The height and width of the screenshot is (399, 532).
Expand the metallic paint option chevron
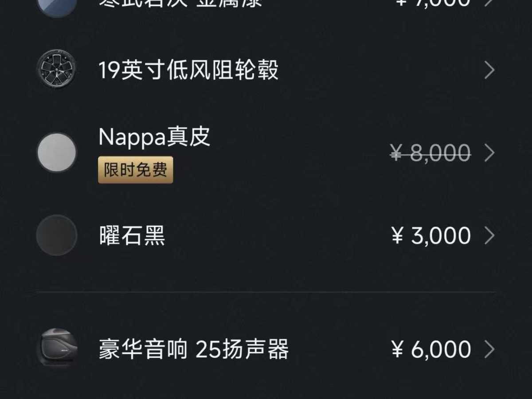point(489,3)
